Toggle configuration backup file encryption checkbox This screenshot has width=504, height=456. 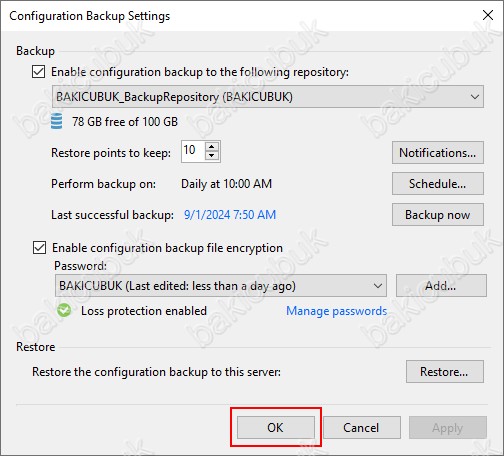click(x=39, y=248)
